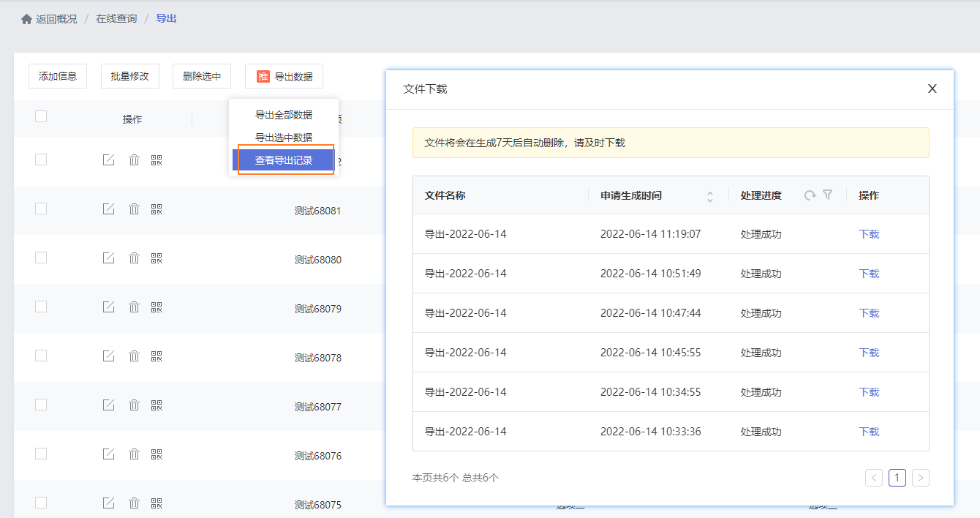Go to the next page arrow
The image size is (980, 518).
tap(921, 478)
